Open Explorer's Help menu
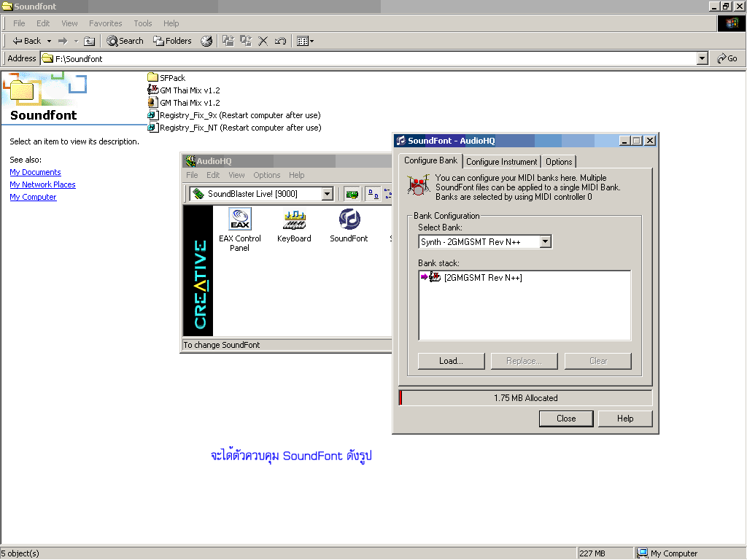The height and width of the screenshot is (560, 747). (x=171, y=23)
